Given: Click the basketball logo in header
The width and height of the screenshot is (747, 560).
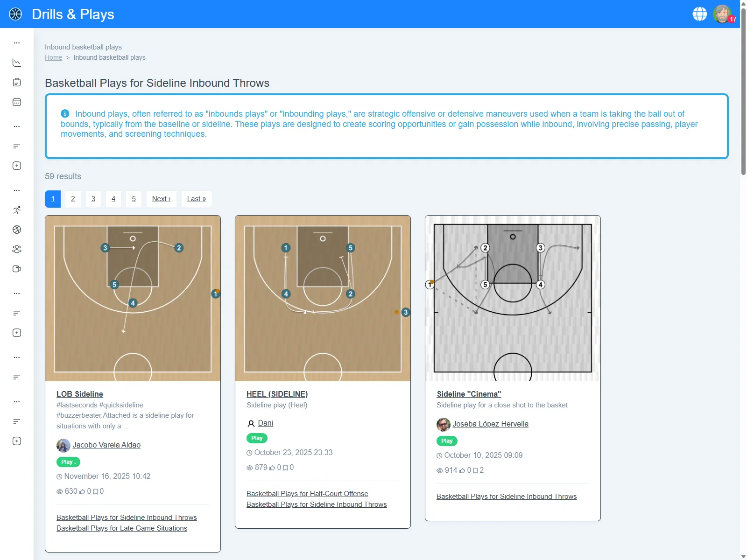Looking at the screenshot, I should tap(15, 14).
